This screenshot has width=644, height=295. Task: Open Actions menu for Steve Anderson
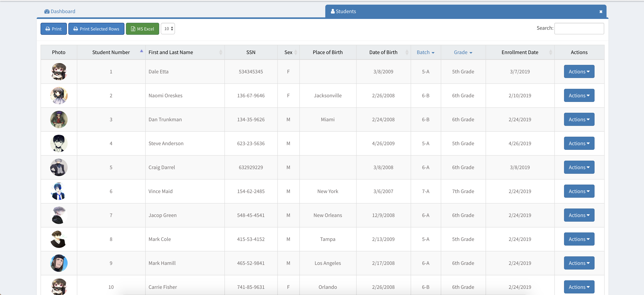(x=579, y=143)
